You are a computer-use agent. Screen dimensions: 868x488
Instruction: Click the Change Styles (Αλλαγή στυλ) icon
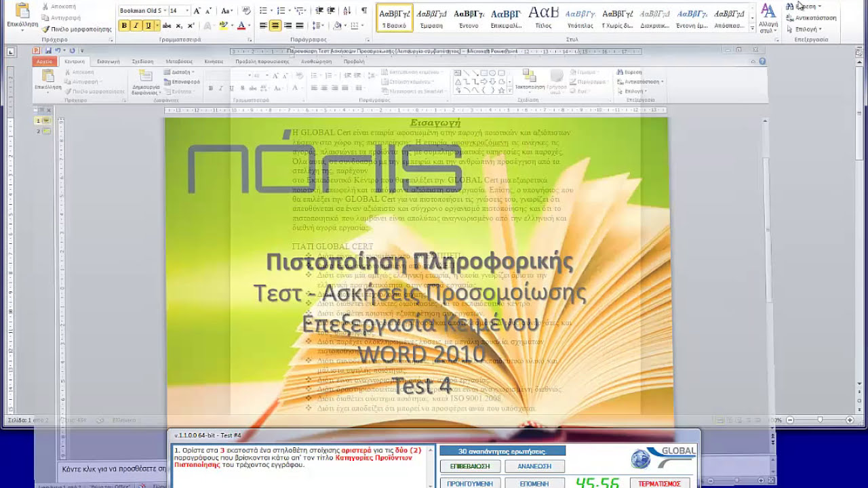click(768, 18)
